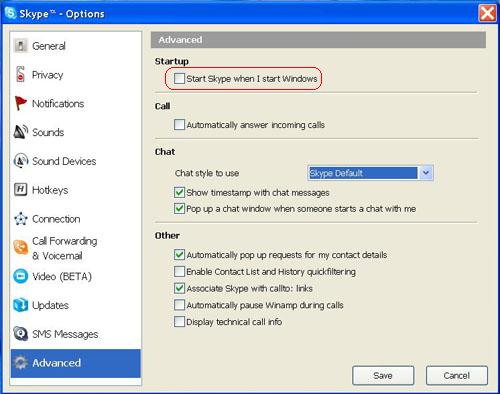Click the Video (BETA) camera icon
This screenshot has height=394, width=500.
21,276
